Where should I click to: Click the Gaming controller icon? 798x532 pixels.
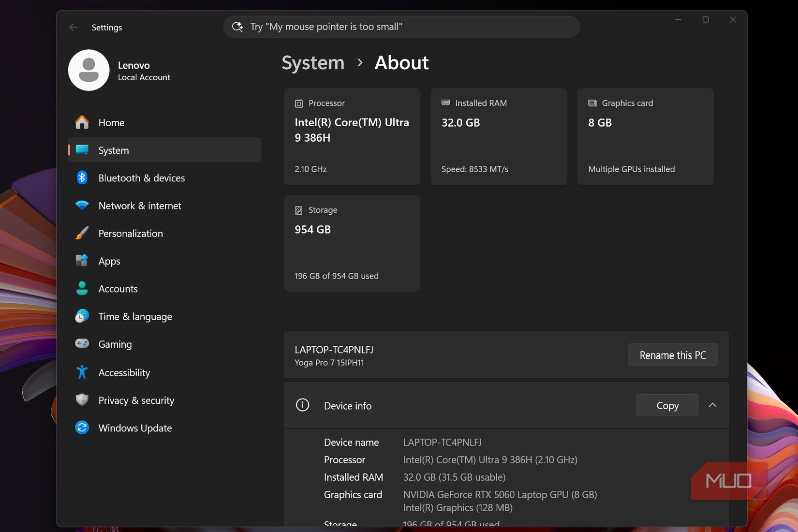82,343
